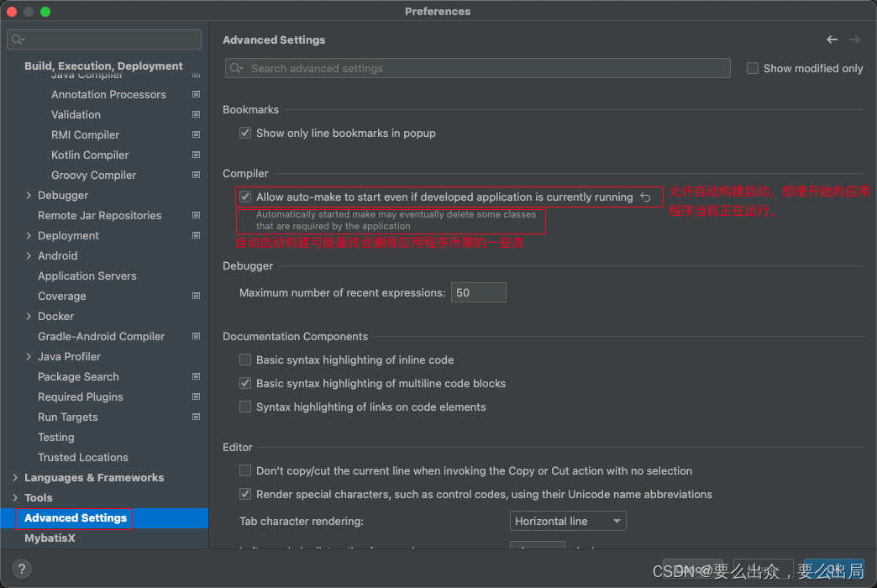Click the project-level icon beside Package Search

tap(197, 376)
